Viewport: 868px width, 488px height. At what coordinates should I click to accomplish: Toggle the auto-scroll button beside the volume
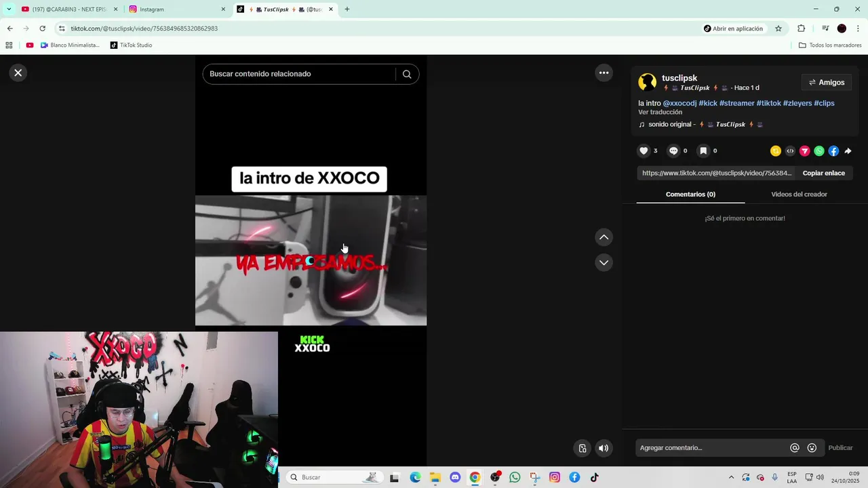582,448
